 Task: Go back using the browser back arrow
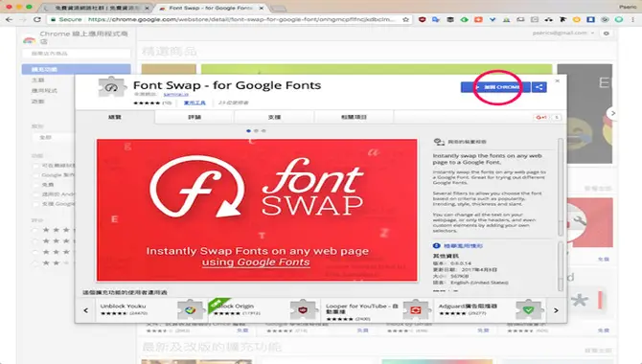pyautogui.click(x=9, y=19)
